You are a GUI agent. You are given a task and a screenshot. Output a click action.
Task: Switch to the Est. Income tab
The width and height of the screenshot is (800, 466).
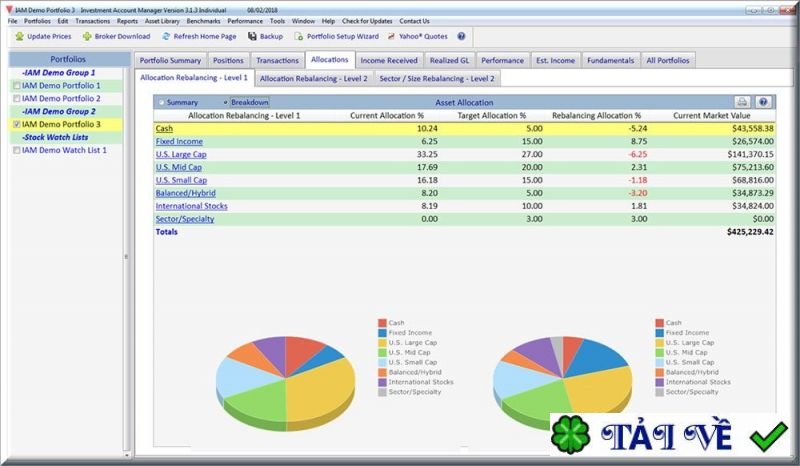[555, 60]
